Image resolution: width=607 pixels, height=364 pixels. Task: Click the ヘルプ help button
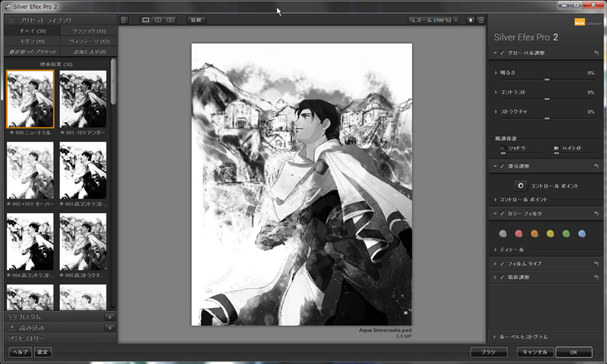coord(20,352)
